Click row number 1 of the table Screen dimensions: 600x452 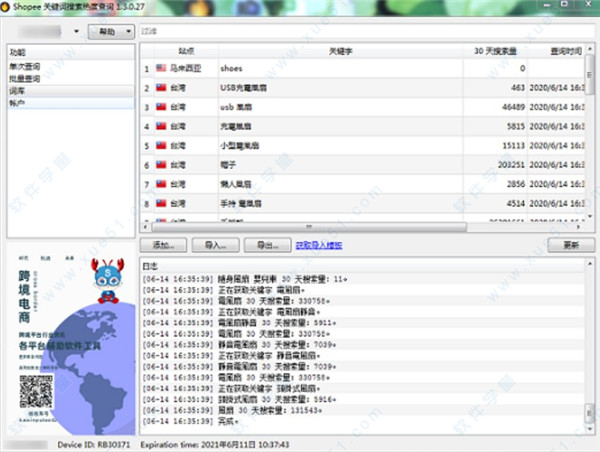147,69
